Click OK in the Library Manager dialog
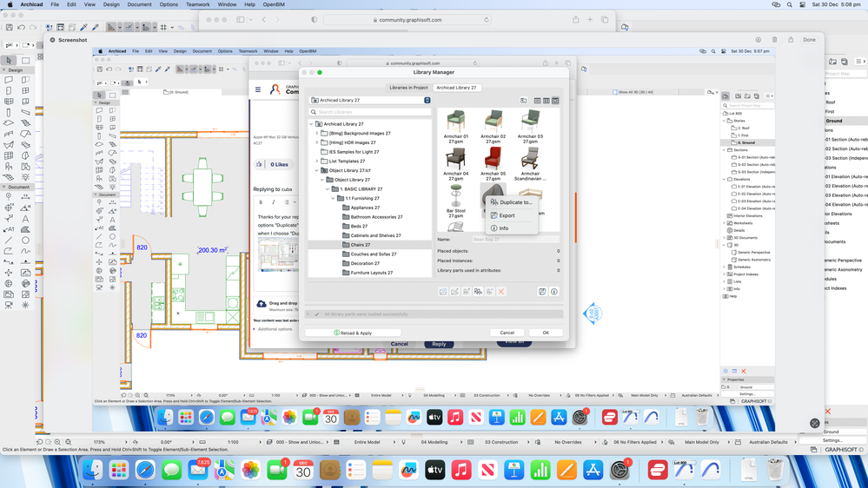 click(x=546, y=333)
